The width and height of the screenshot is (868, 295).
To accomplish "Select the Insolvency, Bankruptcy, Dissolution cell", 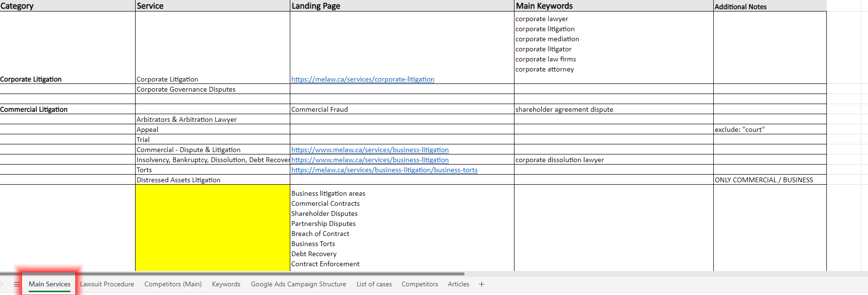I will 213,160.
